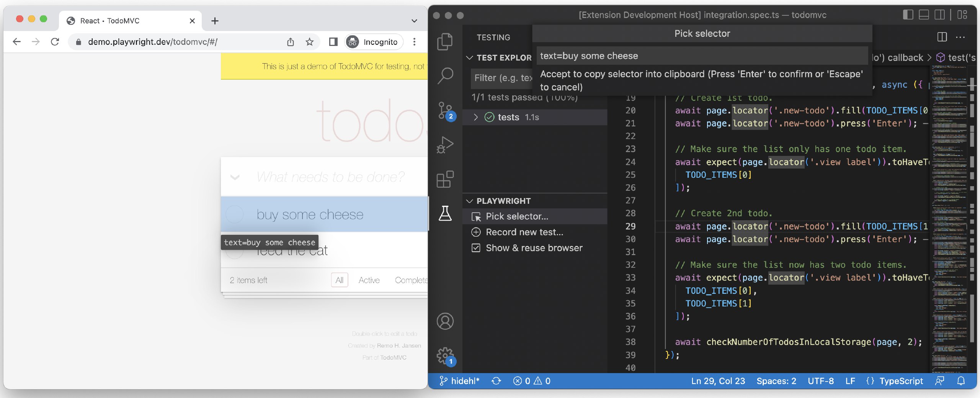Open Chrome three-dot menu
The image size is (980, 398).
coord(414,42)
